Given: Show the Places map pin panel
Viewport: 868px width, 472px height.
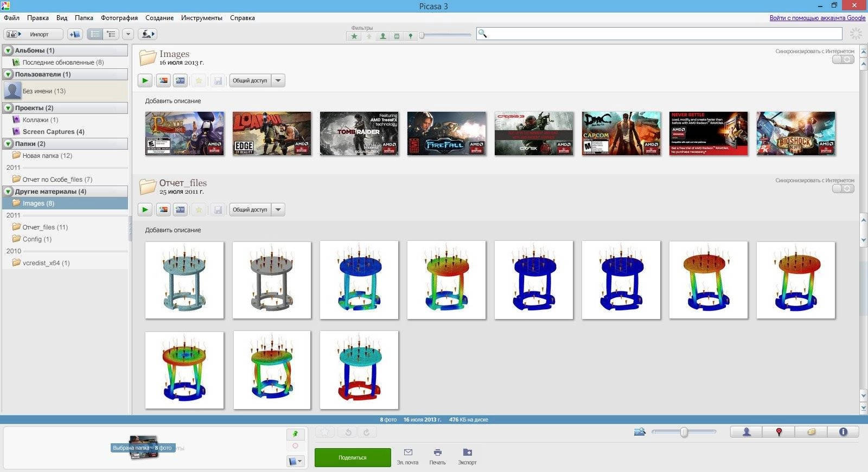Looking at the screenshot, I should pos(778,432).
